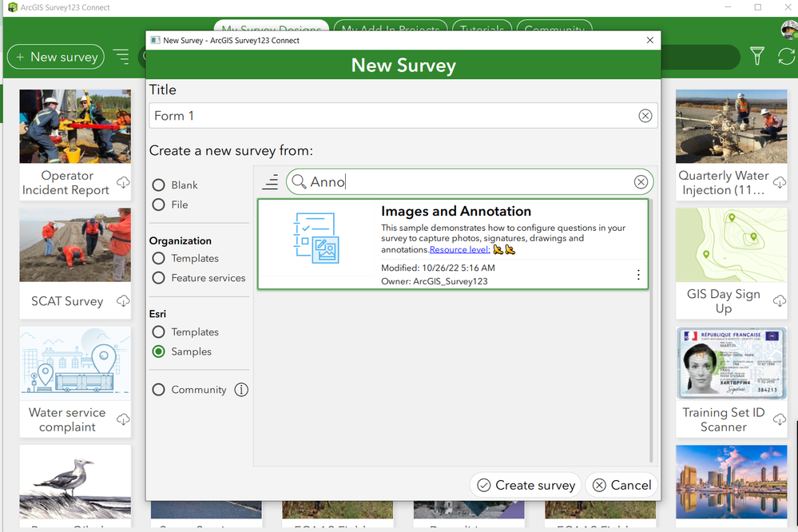This screenshot has width=798, height=532.
Task: Select the Images and Annotation sample card
Action: pyautogui.click(x=453, y=244)
